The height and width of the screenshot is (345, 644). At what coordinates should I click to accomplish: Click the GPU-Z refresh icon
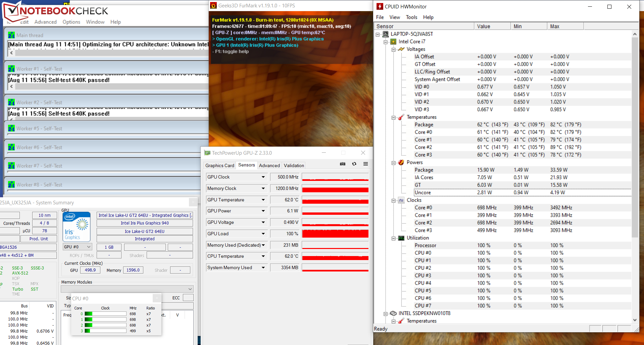(x=354, y=164)
